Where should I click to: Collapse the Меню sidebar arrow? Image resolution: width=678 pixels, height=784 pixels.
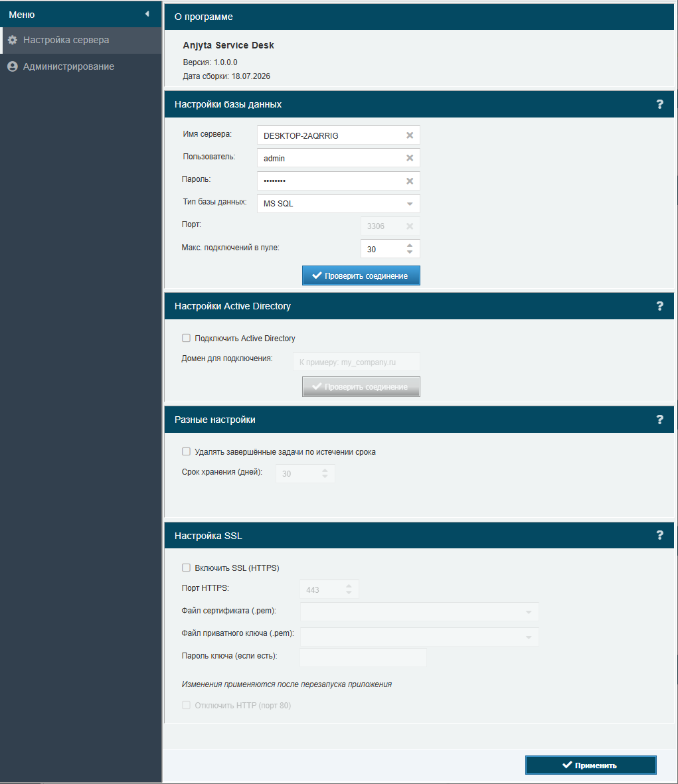point(147,14)
